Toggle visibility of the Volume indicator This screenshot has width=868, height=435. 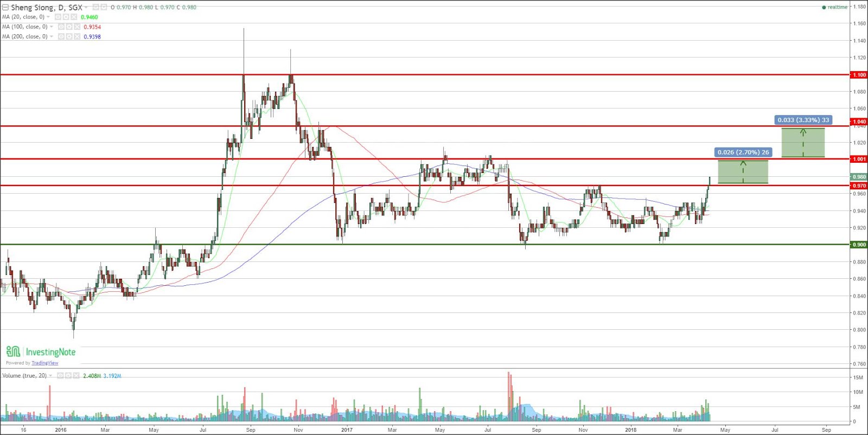(61, 375)
